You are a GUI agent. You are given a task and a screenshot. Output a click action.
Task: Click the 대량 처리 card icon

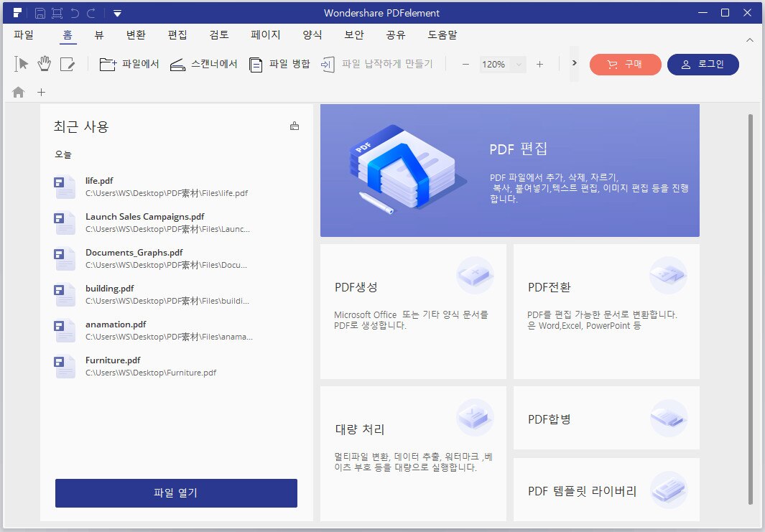tap(476, 417)
